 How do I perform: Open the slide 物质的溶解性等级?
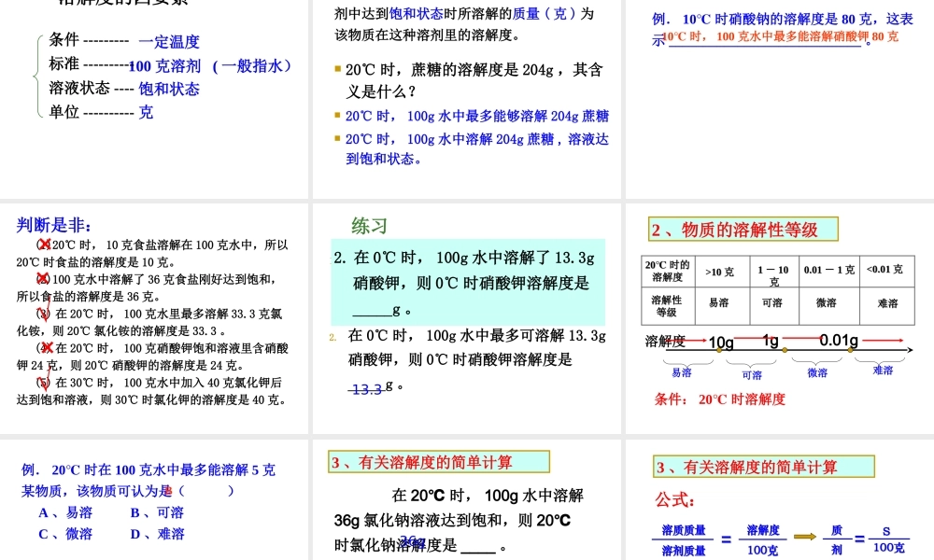click(x=780, y=318)
